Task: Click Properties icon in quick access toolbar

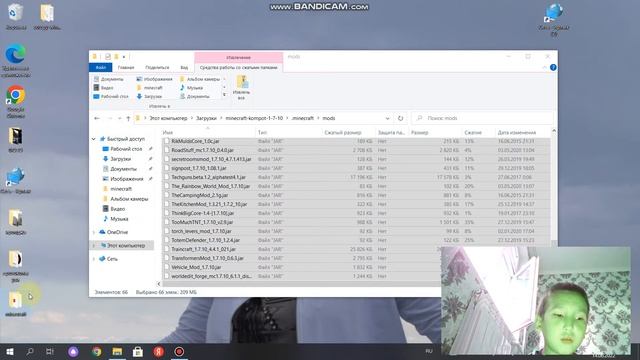Action: pos(108,57)
